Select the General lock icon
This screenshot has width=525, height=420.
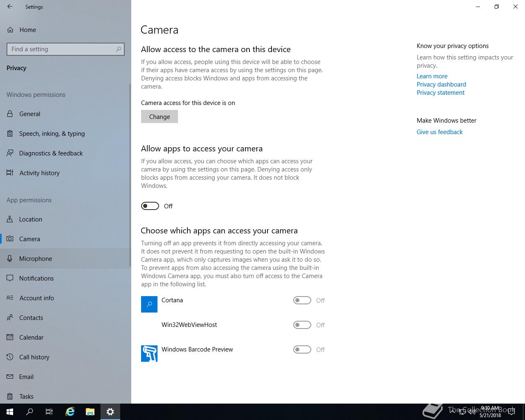(10, 114)
